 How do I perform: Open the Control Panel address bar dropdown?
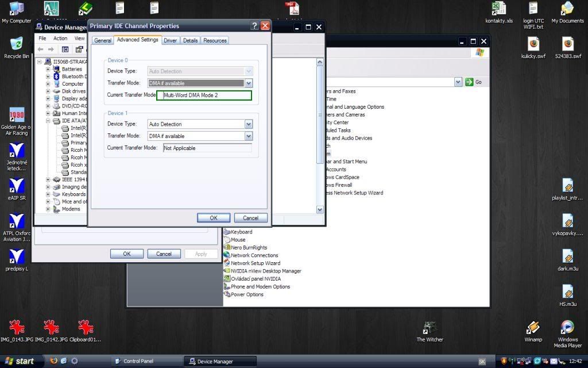pyautogui.click(x=458, y=82)
